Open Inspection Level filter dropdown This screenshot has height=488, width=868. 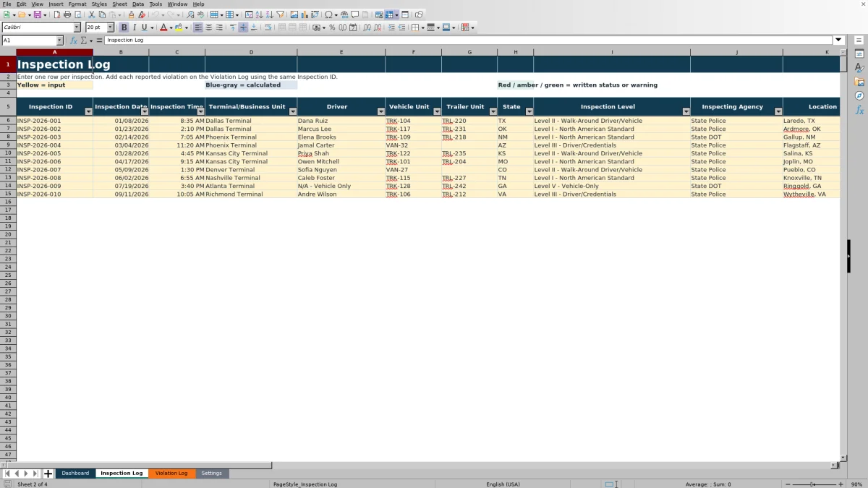pyautogui.click(x=686, y=111)
